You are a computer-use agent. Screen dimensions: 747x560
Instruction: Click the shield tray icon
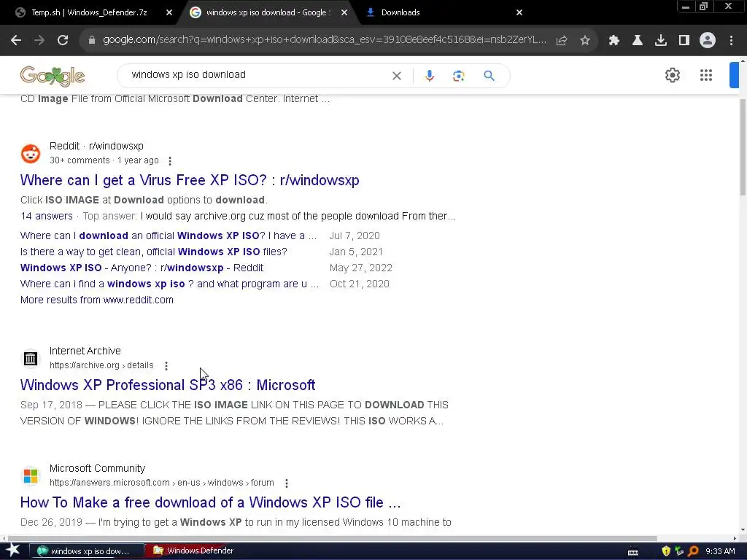pos(666,551)
